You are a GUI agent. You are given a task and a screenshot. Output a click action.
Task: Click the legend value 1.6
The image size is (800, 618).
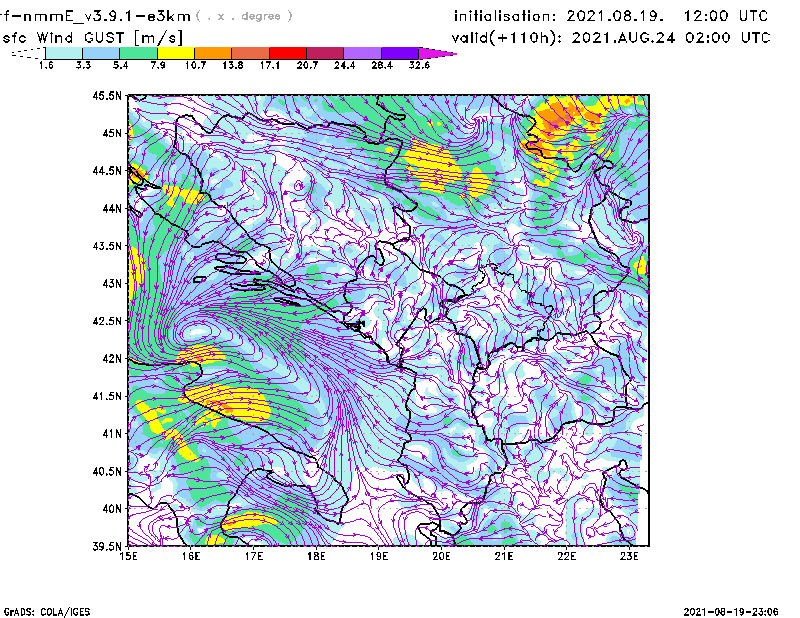[x=46, y=65]
